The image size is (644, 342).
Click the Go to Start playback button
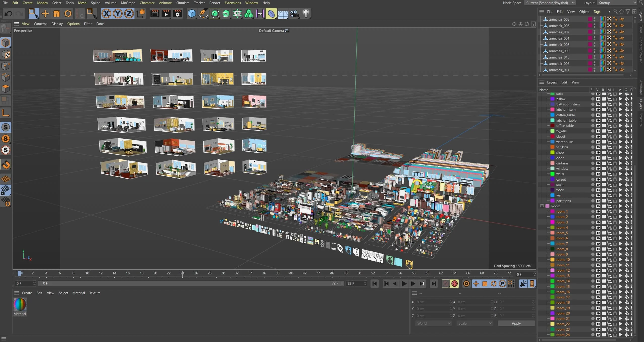tap(375, 284)
